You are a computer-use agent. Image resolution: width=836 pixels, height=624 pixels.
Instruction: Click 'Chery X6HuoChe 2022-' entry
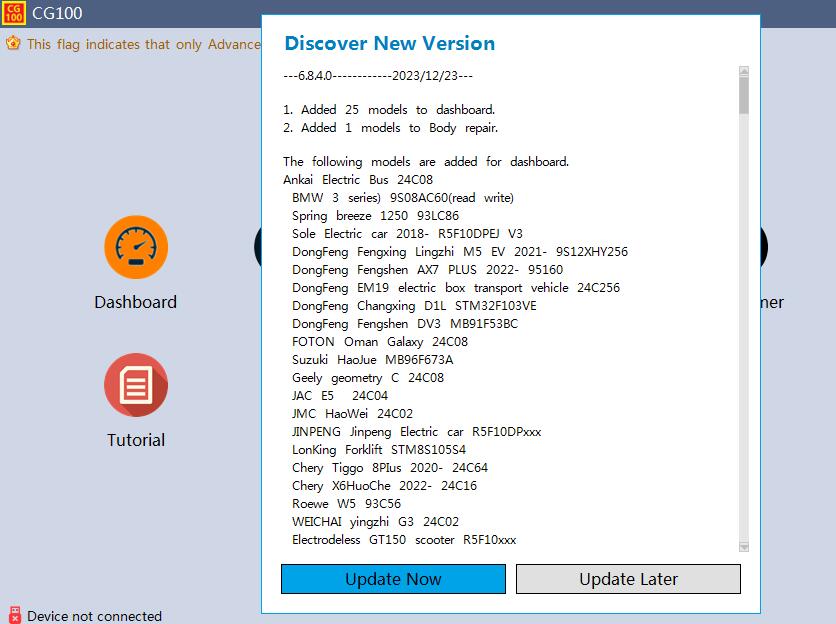[384, 486]
